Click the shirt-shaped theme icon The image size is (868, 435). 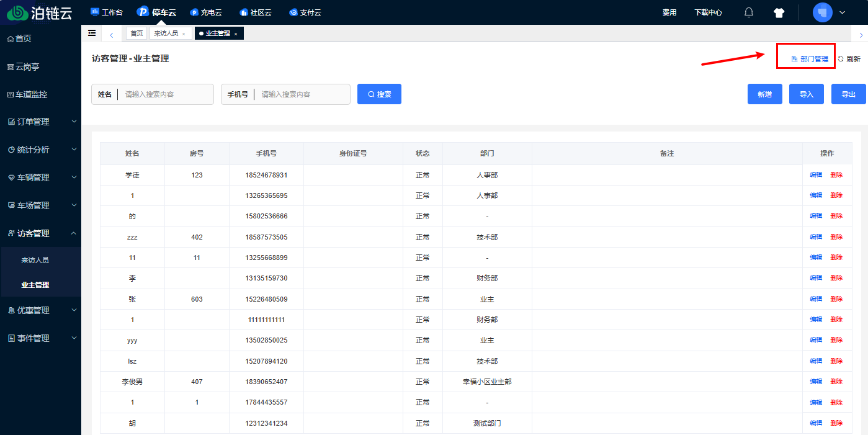click(779, 12)
